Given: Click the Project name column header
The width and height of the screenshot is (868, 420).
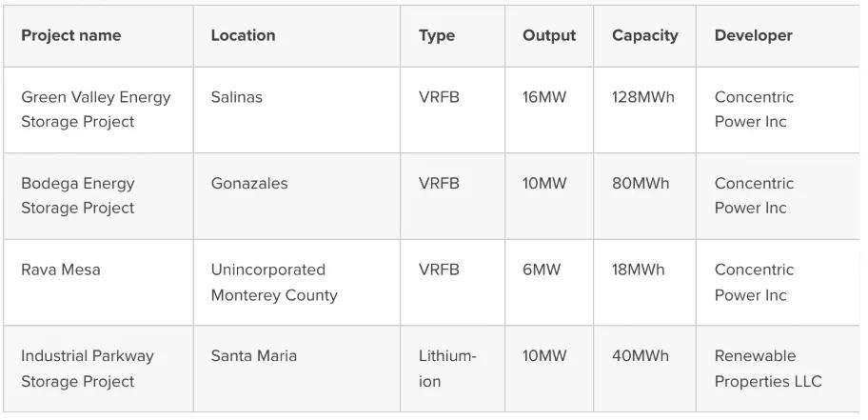Looking at the screenshot, I should [x=71, y=36].
